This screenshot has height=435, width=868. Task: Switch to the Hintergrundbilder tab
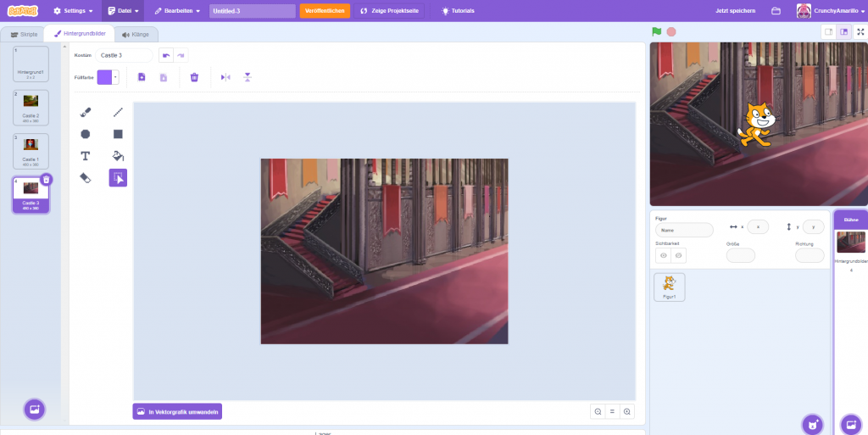coord(80,34)
